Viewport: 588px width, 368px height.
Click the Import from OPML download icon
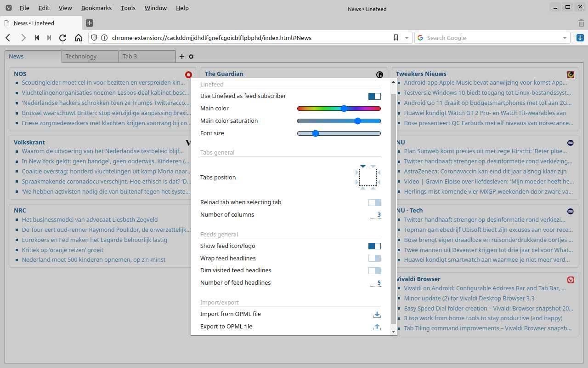(x=377, y=315)
